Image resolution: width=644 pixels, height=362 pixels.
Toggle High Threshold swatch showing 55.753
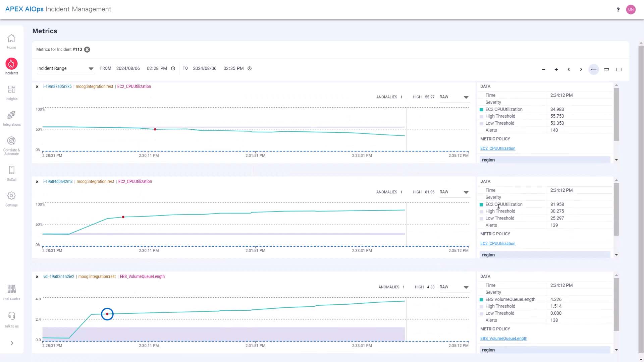[x=482, y=117]
